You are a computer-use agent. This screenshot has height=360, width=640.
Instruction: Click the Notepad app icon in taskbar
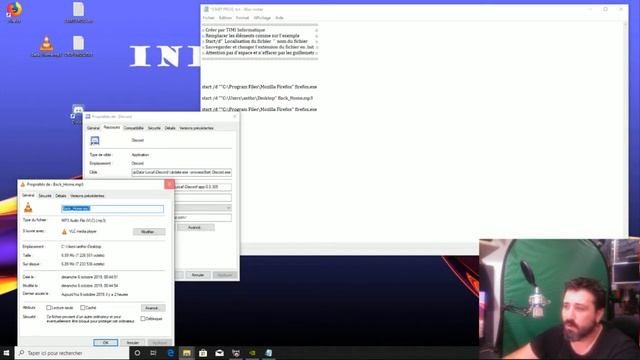(x=269, y=353)
